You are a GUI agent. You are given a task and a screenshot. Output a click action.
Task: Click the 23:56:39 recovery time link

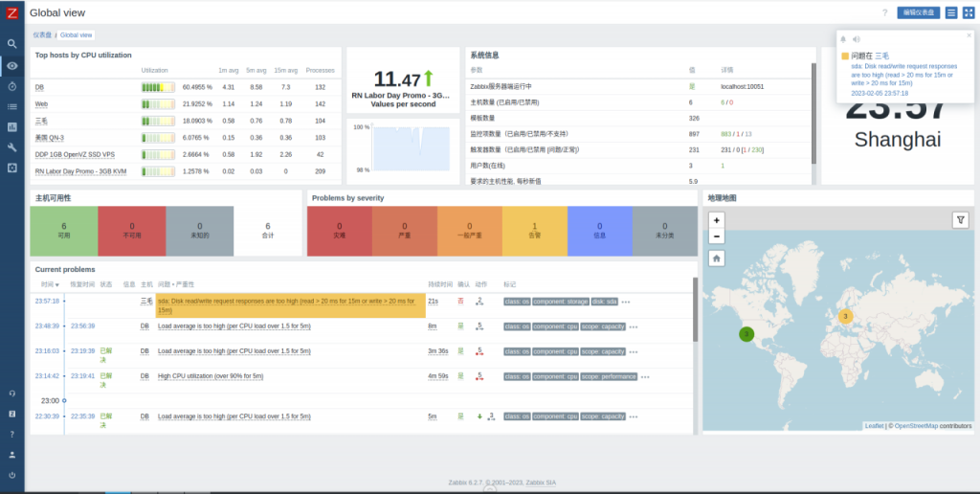click(82, 326)
